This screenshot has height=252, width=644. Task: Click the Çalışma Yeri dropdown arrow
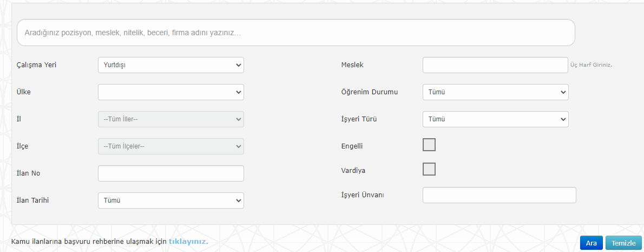pos(238,65)
